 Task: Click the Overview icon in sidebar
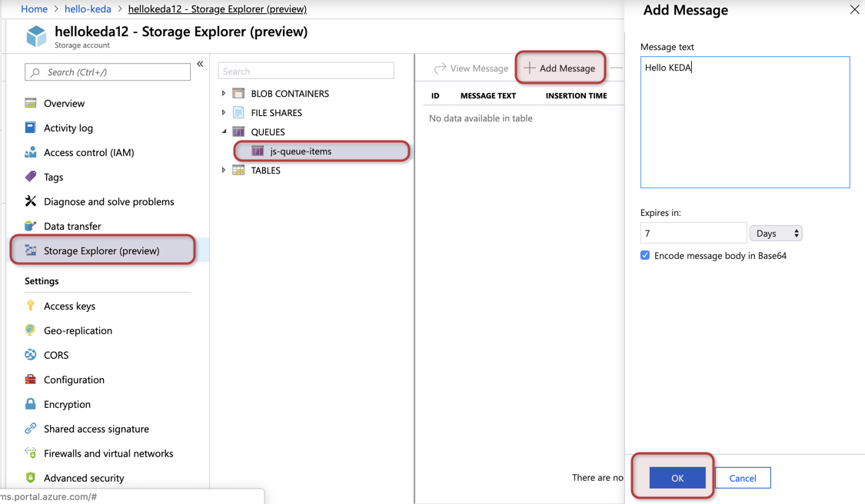point(30,103)
